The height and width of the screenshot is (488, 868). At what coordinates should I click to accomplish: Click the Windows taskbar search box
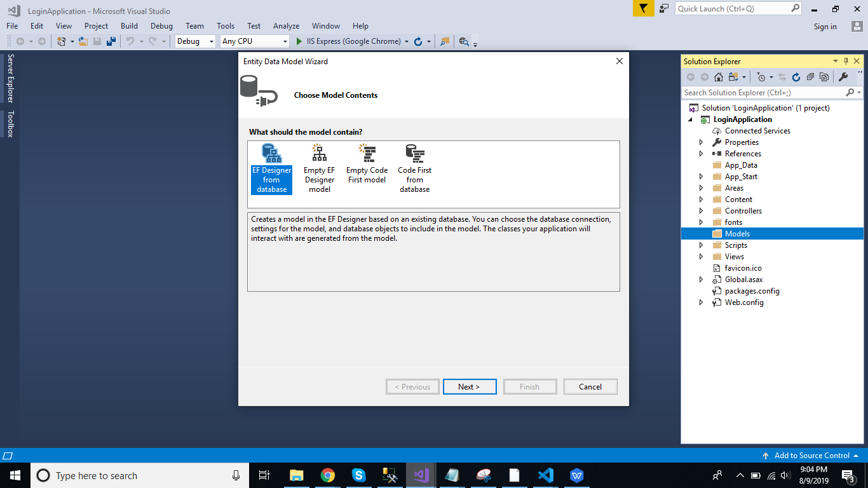pyautogui.click(x=140, y=475)
